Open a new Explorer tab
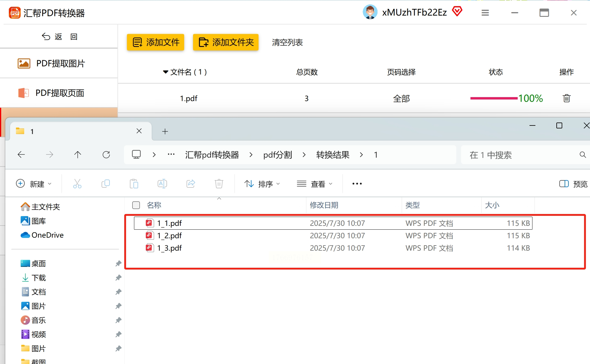Image resolution: width=590 pixels, height=364 pixels. (x=165, y=131)
